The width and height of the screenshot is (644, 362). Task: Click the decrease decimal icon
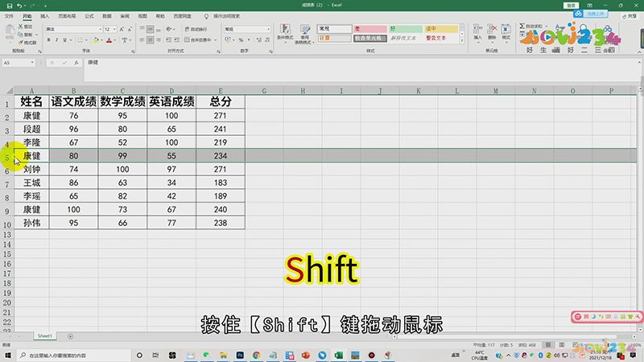point(267,39)
